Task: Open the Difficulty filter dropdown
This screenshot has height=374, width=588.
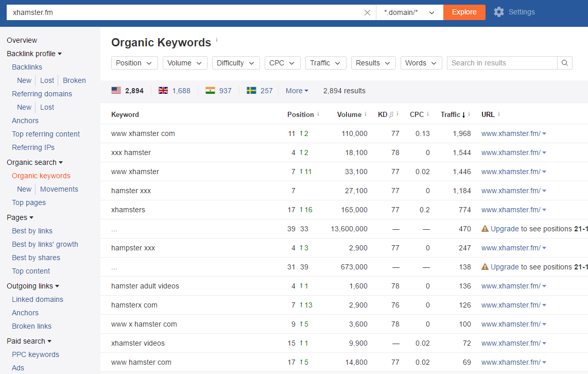Action: [235, 63]
